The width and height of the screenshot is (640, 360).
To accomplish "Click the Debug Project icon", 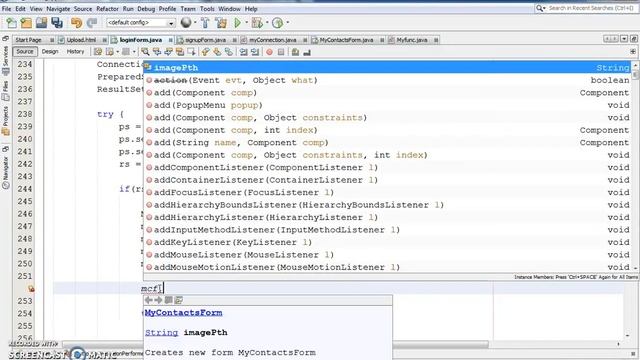I will 257,23.
